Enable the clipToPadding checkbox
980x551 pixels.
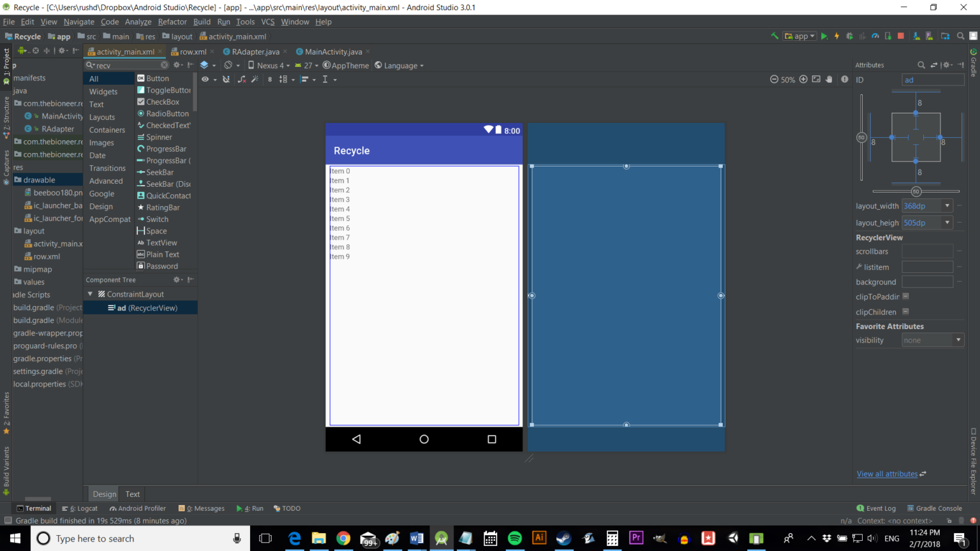(x=905, y=297)
